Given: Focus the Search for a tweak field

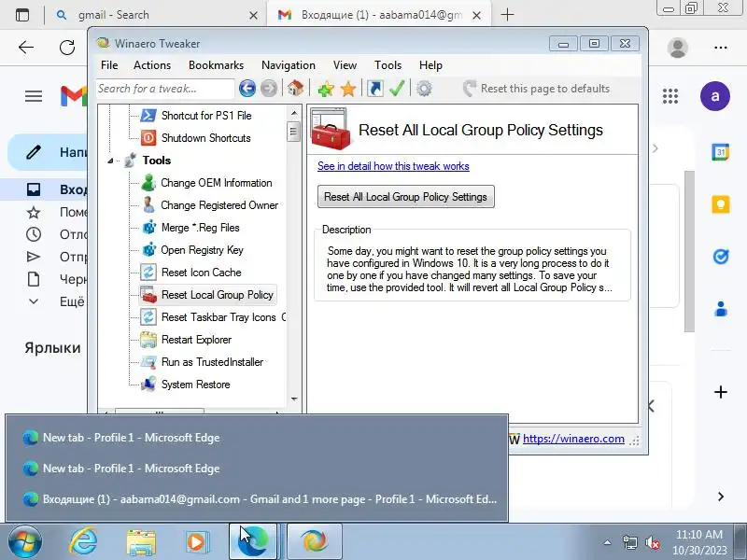Looking at the screenshot, I should point(165,89).
